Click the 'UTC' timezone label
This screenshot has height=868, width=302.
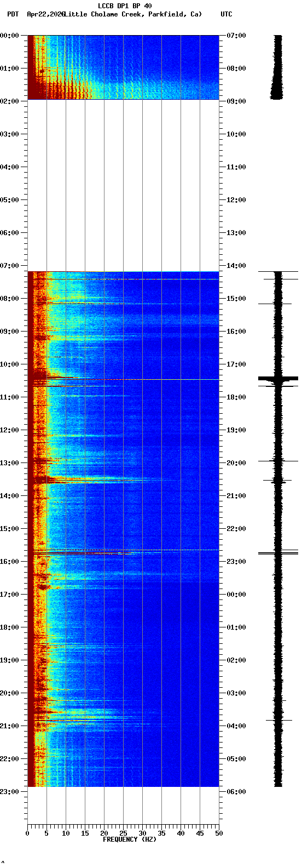[226, 14]
